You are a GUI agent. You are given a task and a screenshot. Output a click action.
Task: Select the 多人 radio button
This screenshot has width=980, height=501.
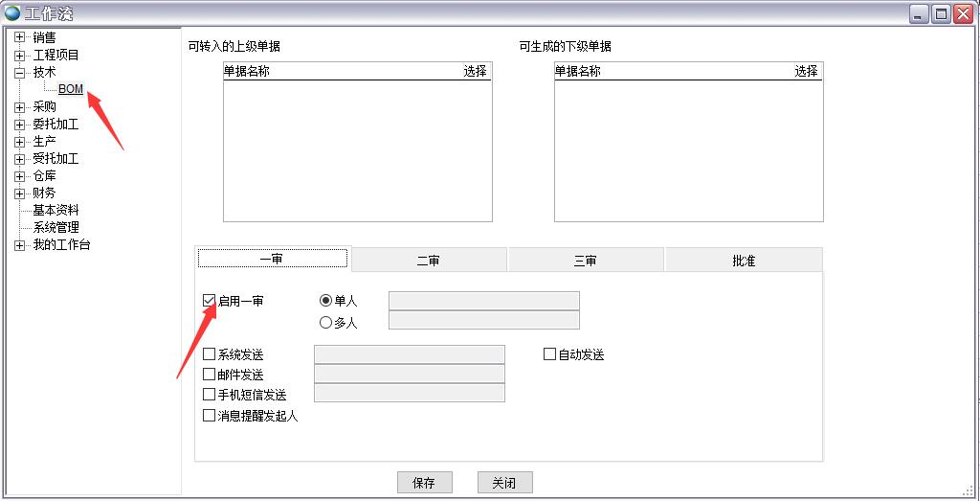pos(326,323)
